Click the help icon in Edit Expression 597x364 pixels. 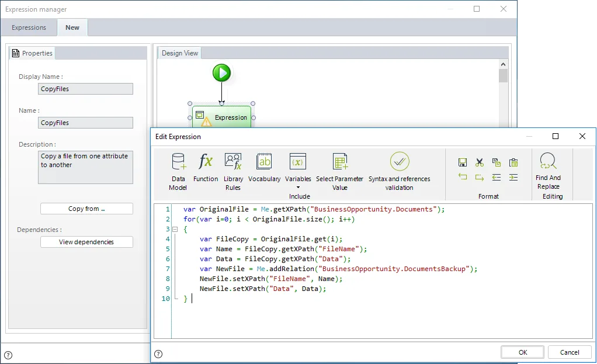(158, 354)
